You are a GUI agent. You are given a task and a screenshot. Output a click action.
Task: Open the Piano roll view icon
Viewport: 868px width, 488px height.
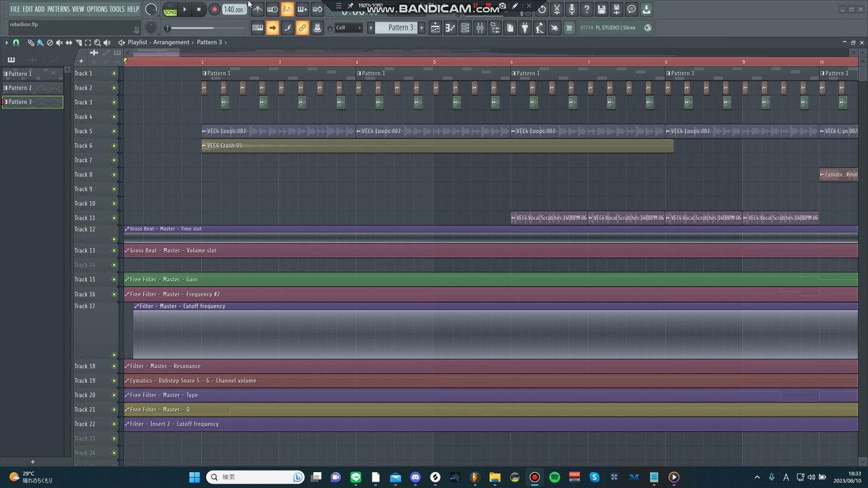(x=450, y=27)
